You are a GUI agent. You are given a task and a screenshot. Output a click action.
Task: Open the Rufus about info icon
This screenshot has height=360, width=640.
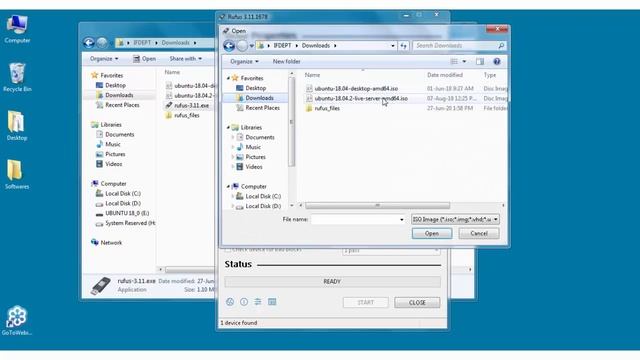coord(244,302)
